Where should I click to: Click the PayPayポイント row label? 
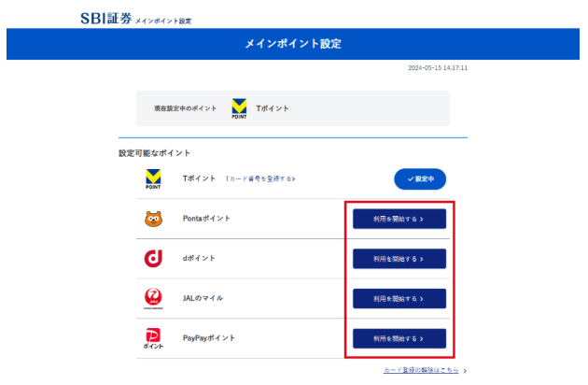click(209, 338)
